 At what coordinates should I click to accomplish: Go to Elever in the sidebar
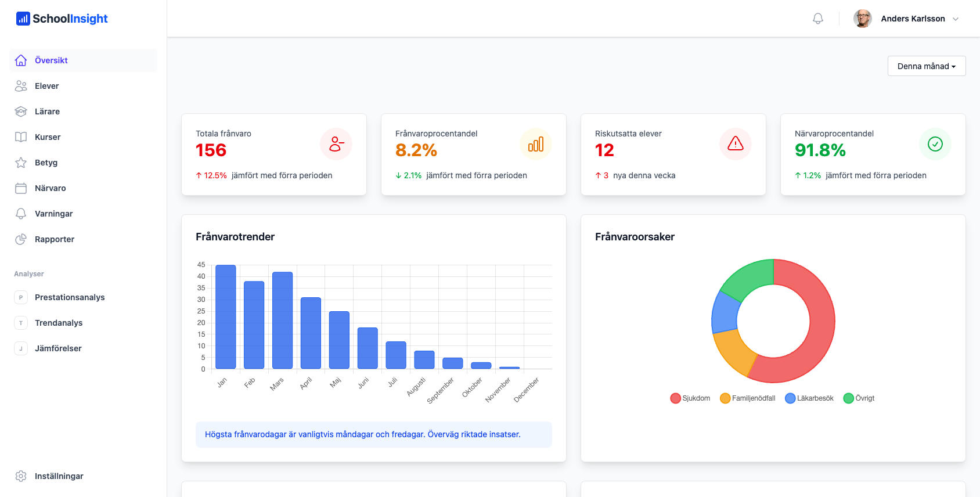[46, 86]
